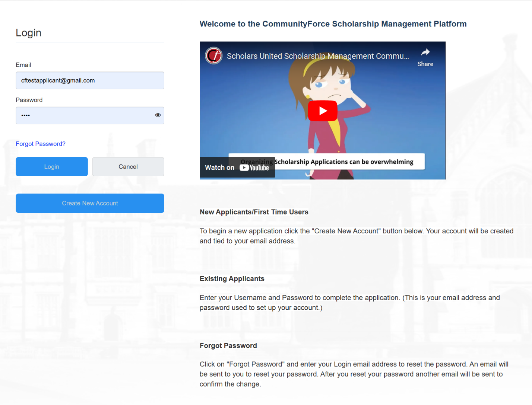Play the embedded YouTube video
Screen dimensions: 532x405
point(322,111)
